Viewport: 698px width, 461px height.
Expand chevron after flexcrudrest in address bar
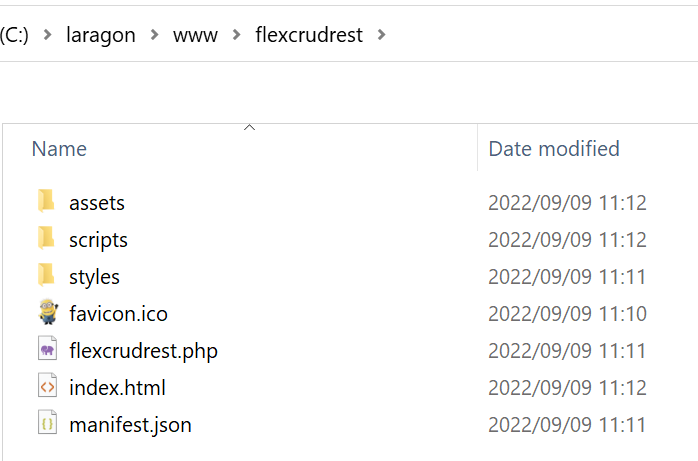(381, 35)
